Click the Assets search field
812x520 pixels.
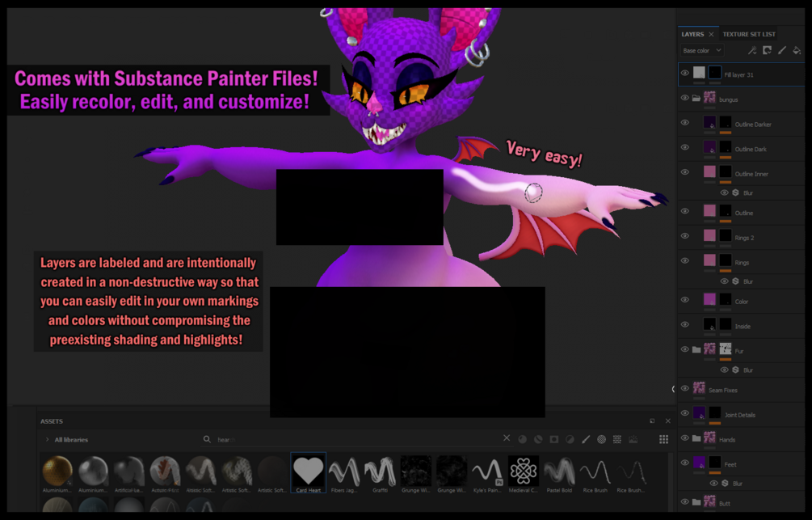coord(357,439)
